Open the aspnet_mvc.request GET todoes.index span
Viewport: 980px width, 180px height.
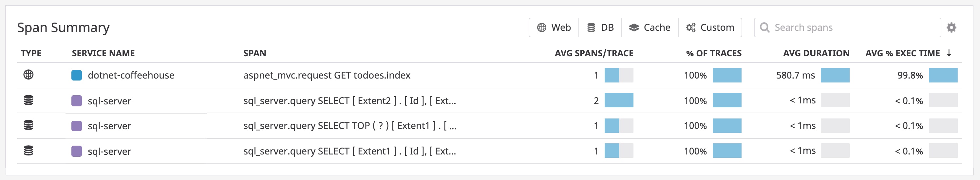click(x=327, y=75)
